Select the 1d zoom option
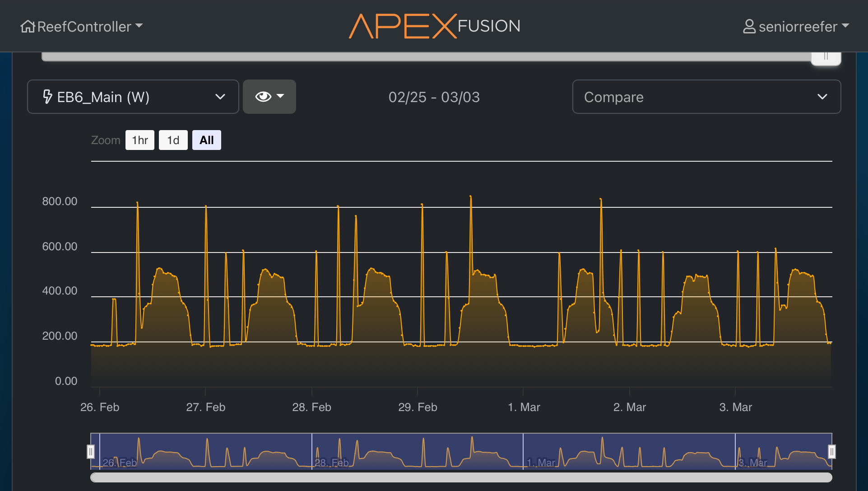Image resolution: width=868 pixels, height=491 pixels. click(173, 140)
